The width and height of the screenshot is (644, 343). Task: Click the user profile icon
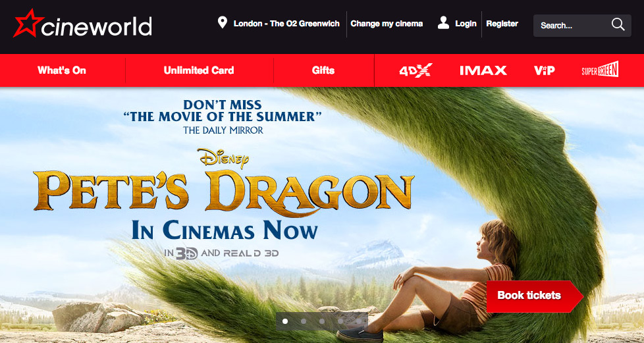443,23
